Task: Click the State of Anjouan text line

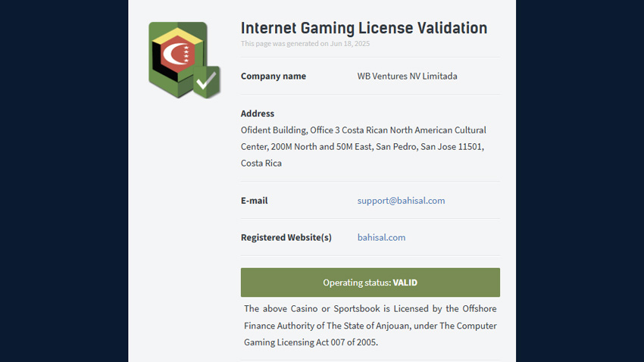Action: (370, 326)
